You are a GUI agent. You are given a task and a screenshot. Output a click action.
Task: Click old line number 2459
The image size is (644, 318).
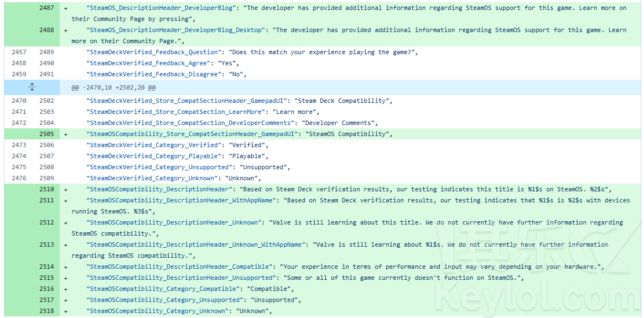(19, 74)
